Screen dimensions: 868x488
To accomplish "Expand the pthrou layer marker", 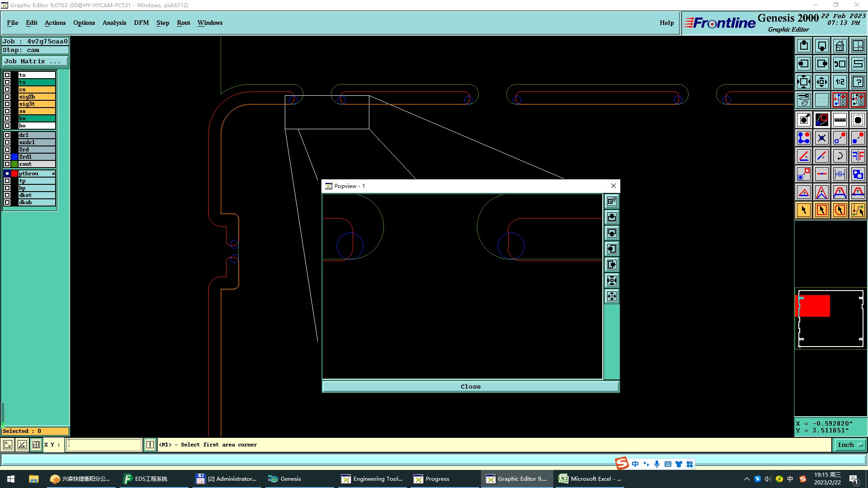I will pyautogui.click(x=53, y=174).
